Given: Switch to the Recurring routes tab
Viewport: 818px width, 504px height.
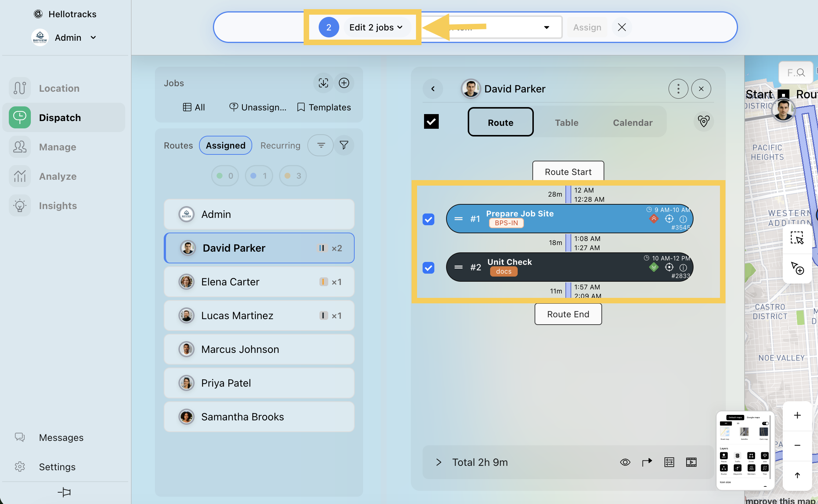Looking at the screenshot, I should point(280,146).
